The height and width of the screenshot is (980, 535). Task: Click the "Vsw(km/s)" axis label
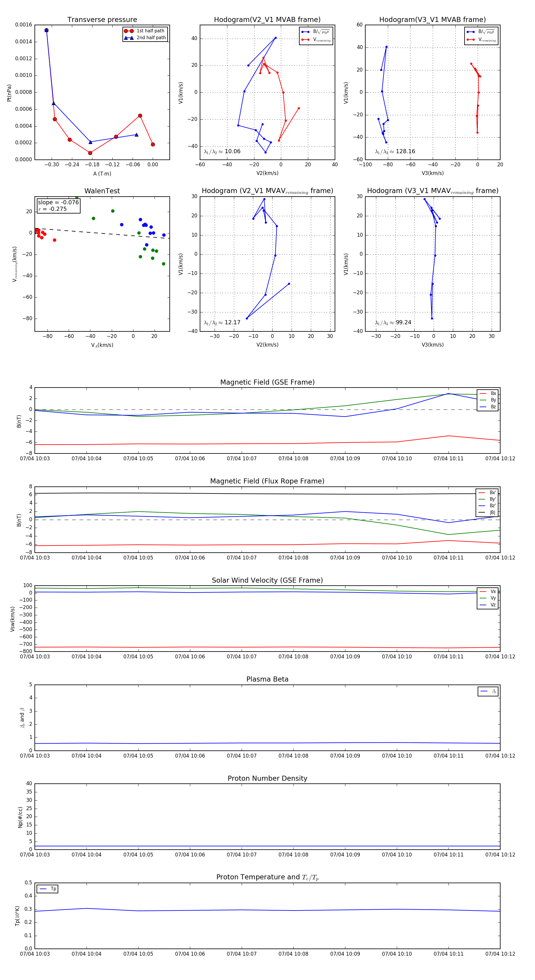12,619
